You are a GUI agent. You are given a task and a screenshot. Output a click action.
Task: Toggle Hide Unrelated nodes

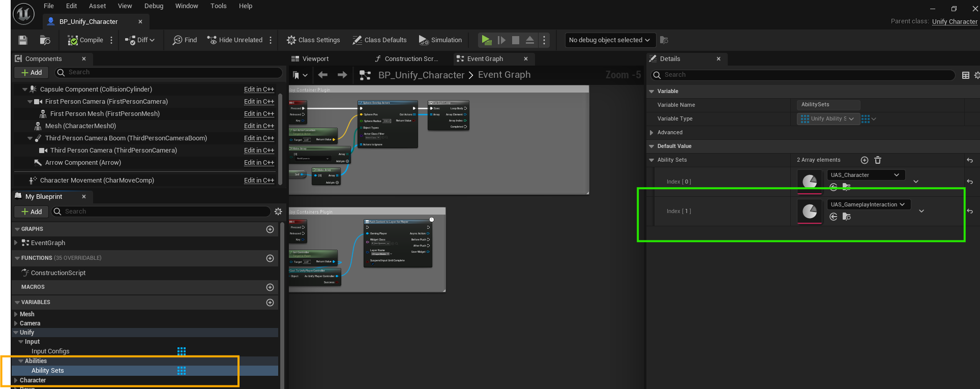pos(234,40)
